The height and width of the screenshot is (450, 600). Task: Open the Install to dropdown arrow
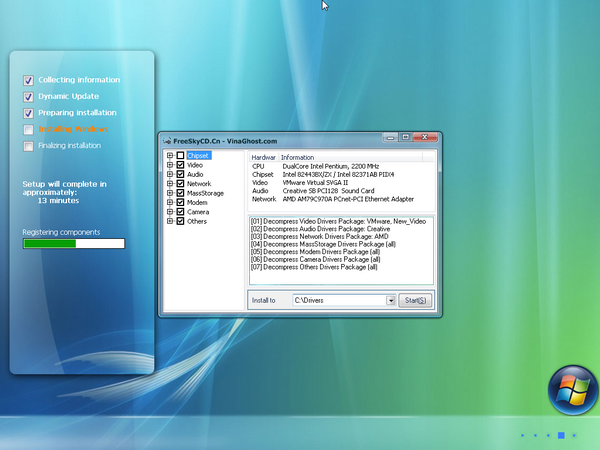[x=390, y=300]
